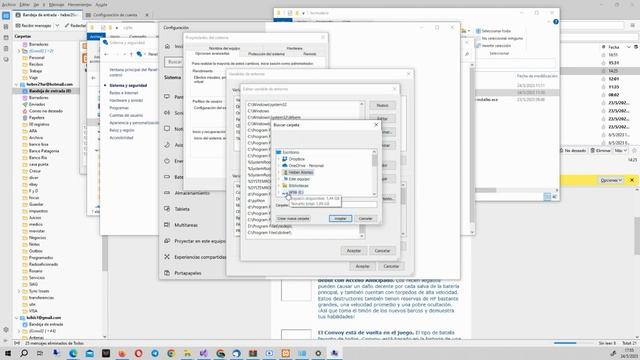
Task: Select Banco Patagonia mail folder
Action: pos(44,151)
